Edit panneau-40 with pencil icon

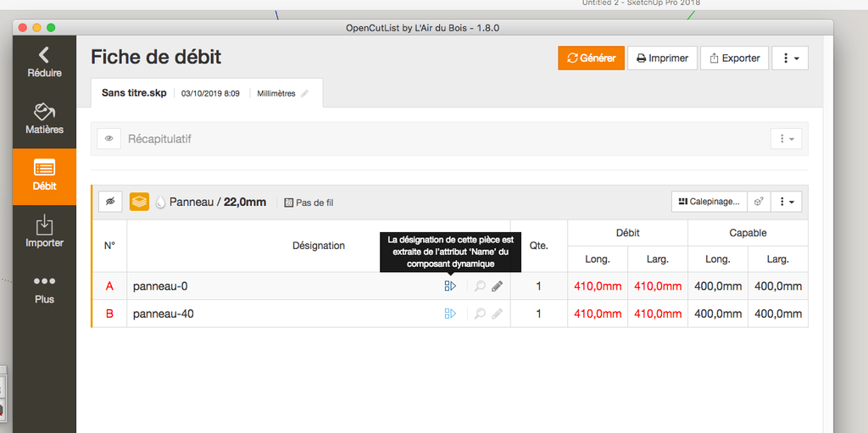(x=497, y=314)
